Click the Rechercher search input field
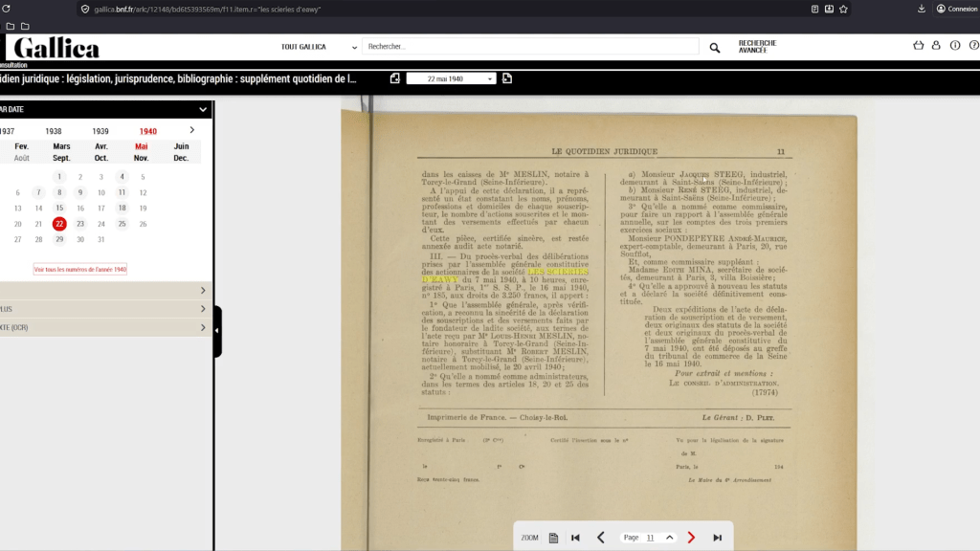 531,47
